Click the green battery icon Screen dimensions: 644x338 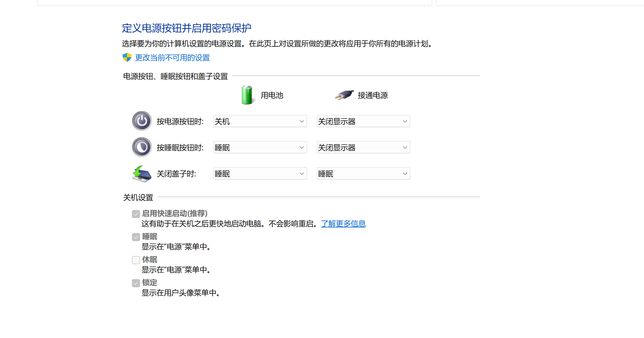tap(247, 95)
